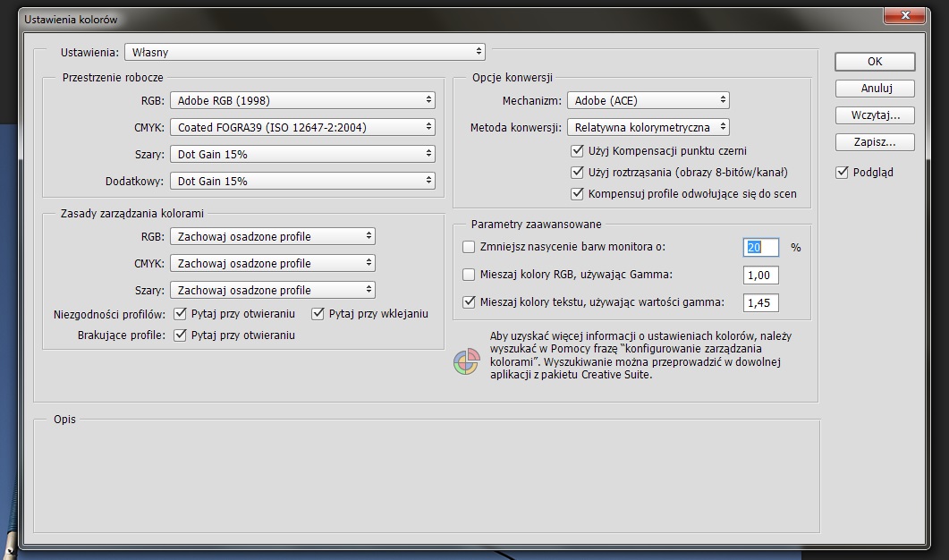Open the Szary policy Zachowaj osadzone profile dropdown
The width and height of the screenshot is (949, 560).
point(273,291)
